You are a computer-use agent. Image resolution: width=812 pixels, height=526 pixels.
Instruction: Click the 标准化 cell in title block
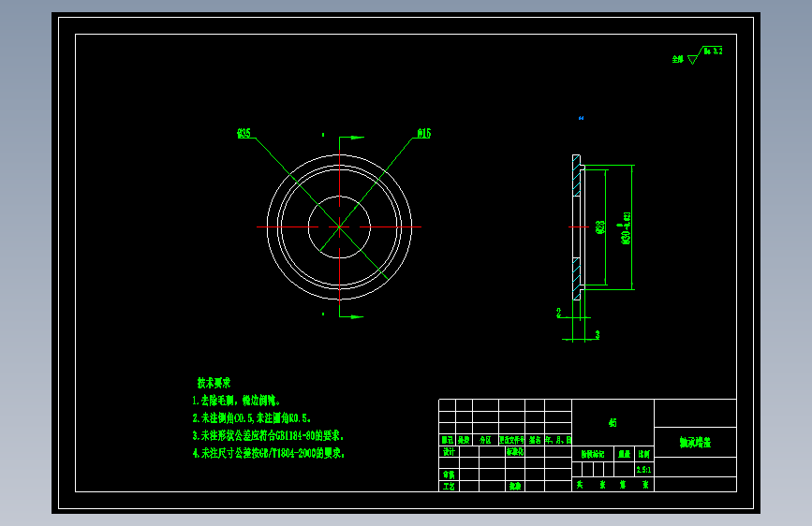pos(515,451)
